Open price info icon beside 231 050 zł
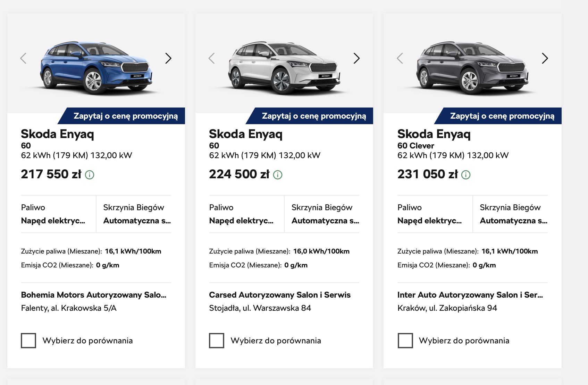Screen dimensions: 588x385 tap(466, 175)
